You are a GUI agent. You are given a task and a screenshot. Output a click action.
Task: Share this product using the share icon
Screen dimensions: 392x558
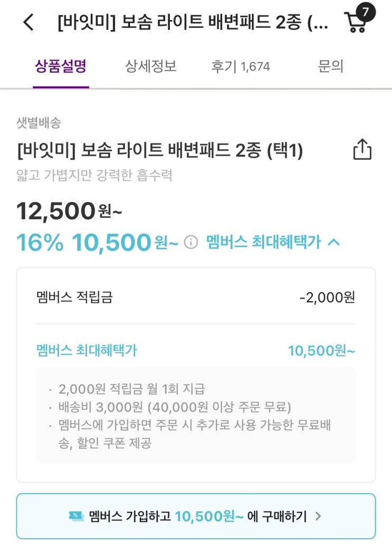[362, 149]
